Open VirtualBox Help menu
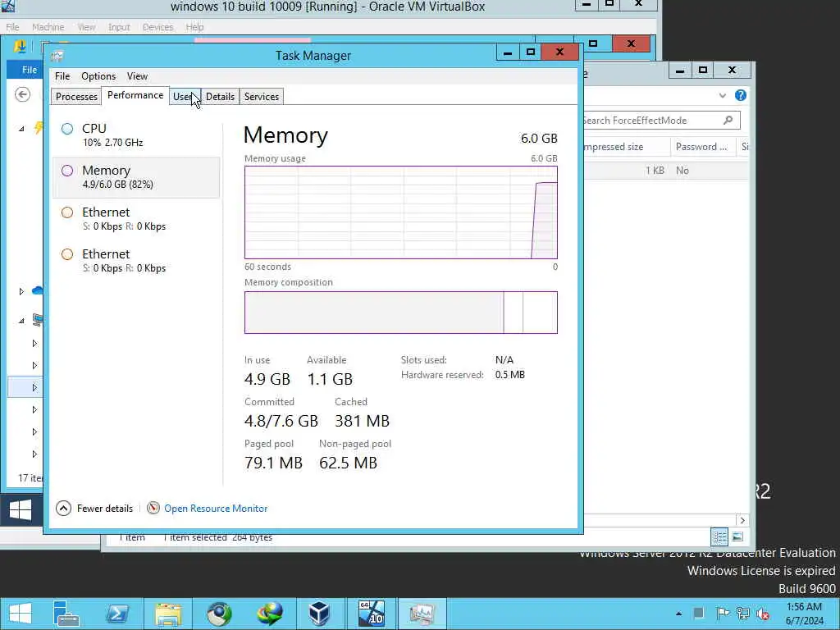 tap(194, 27)
